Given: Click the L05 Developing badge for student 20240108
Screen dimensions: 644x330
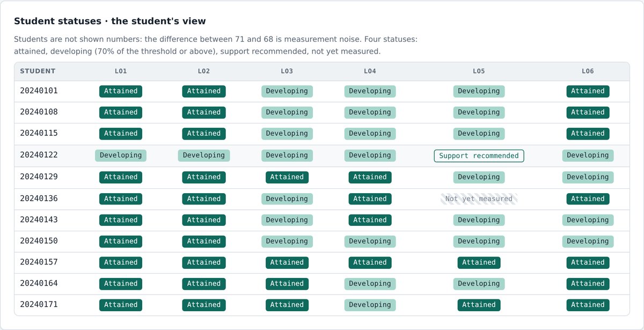Looking at the screenshot, I should tap(479, 113).
